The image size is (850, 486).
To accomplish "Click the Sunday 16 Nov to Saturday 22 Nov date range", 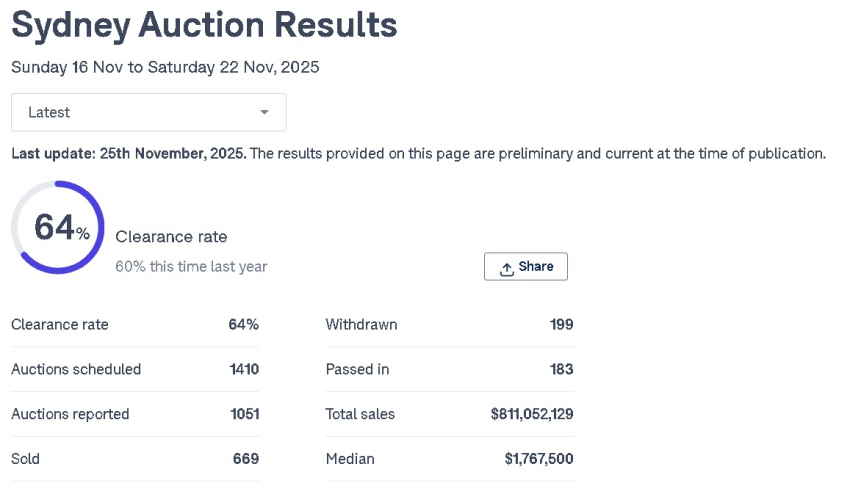I will point(165,68).
